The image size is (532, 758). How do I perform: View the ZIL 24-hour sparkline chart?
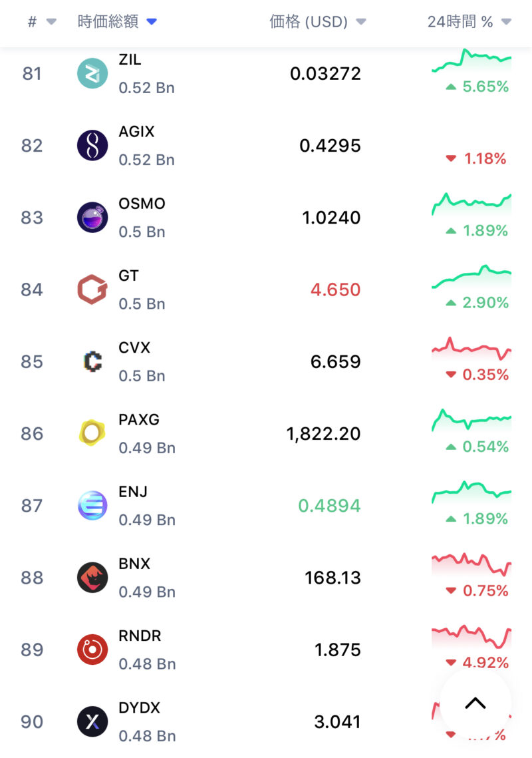click(x=471, y=61)
